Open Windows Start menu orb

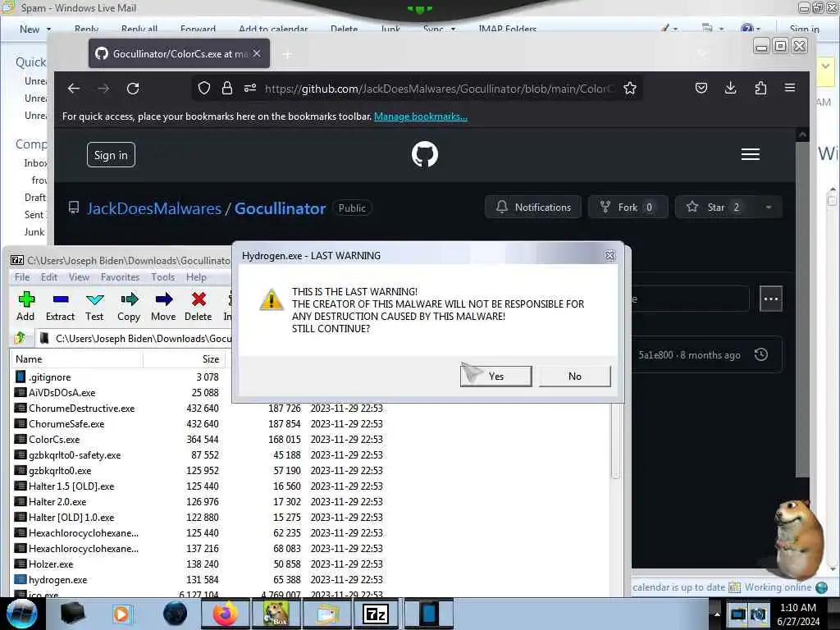coord(22,614)
